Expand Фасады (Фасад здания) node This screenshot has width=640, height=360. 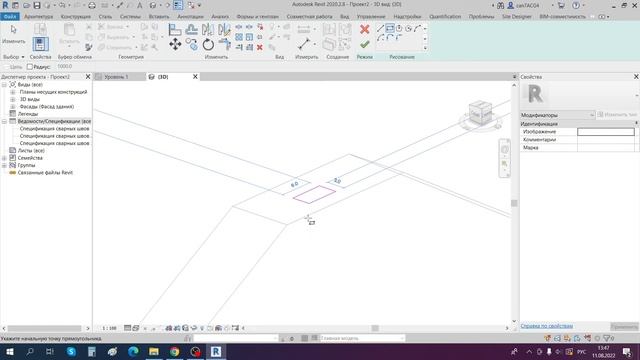click(12, 107)
